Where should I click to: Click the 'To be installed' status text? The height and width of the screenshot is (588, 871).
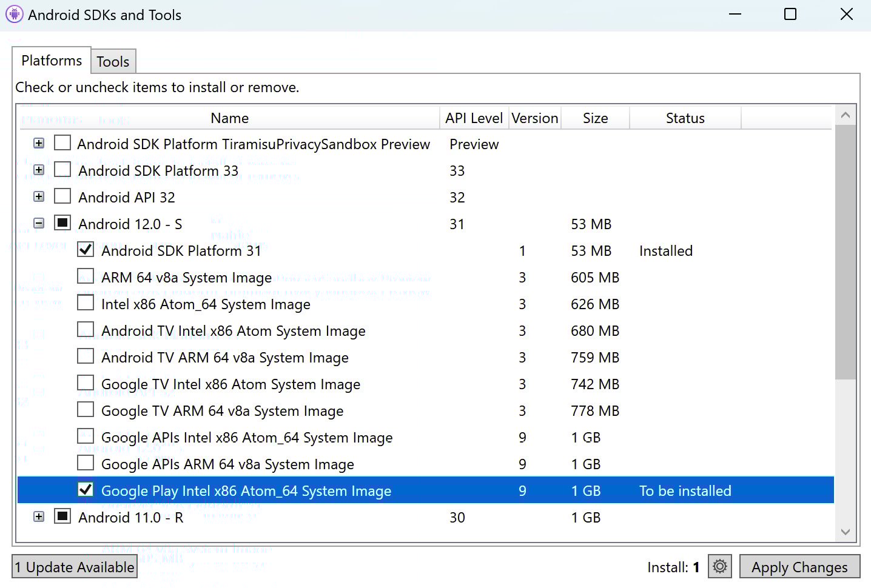coord(685,490)
